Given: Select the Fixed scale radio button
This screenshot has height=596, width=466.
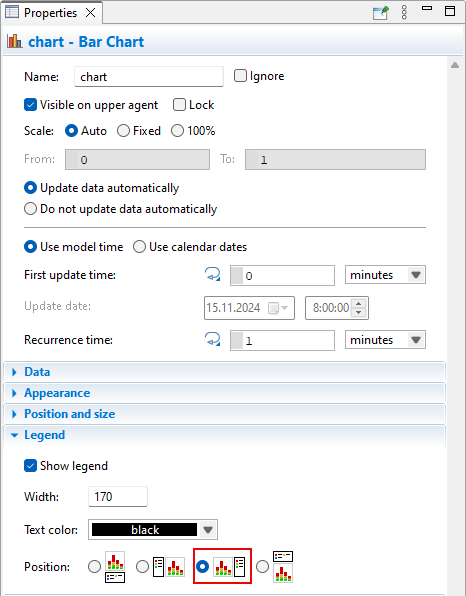Looking at the screenshot, I should coord(123,131).
